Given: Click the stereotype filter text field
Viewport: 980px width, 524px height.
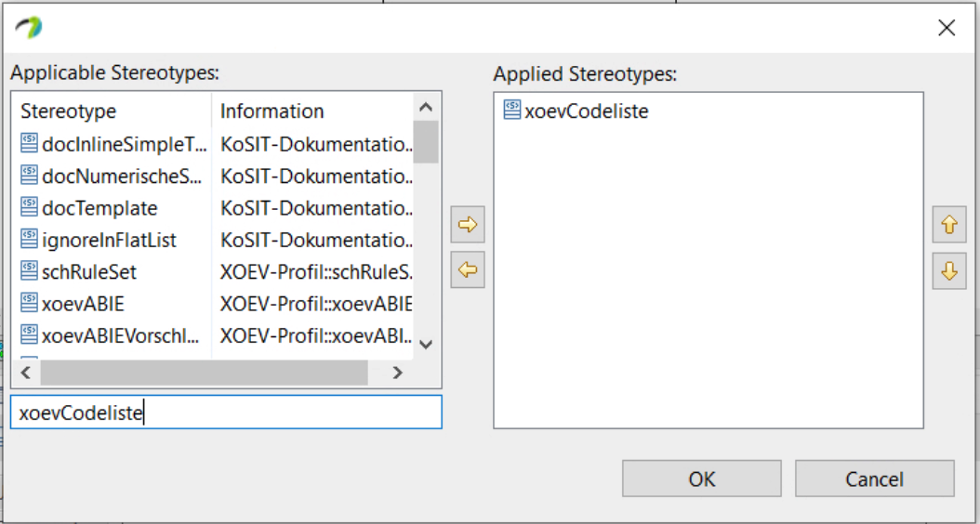Looking at the screenshot, I should [x=226, y=413].
